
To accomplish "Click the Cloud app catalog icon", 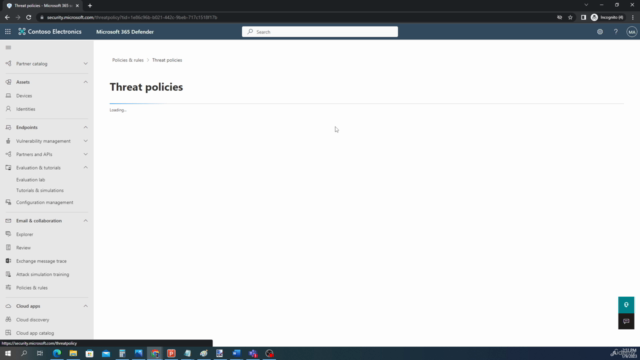I will click(8, 333).
